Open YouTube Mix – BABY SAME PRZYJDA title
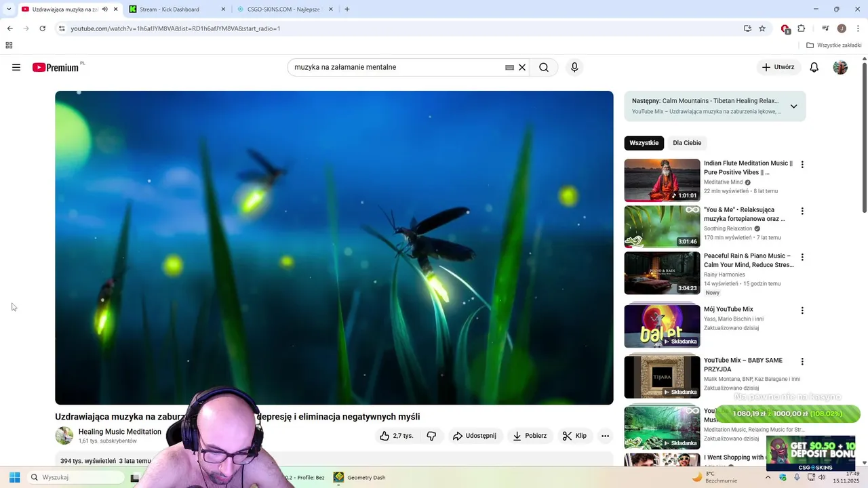Viewport: 868px width, 488px height. (x=743, y=365)
